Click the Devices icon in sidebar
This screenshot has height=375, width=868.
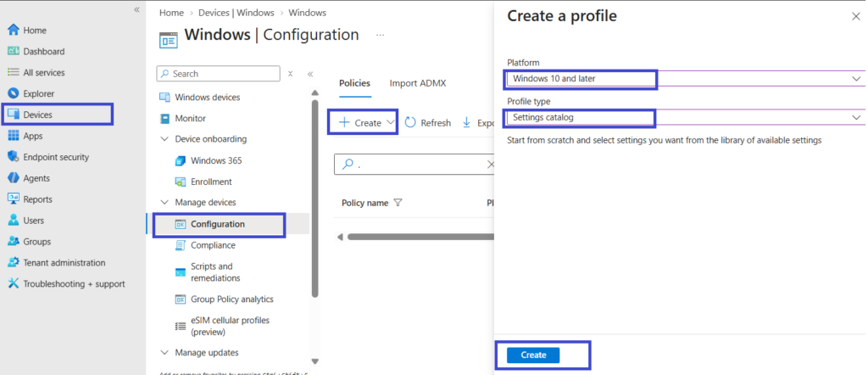click(x=14, y=115)
